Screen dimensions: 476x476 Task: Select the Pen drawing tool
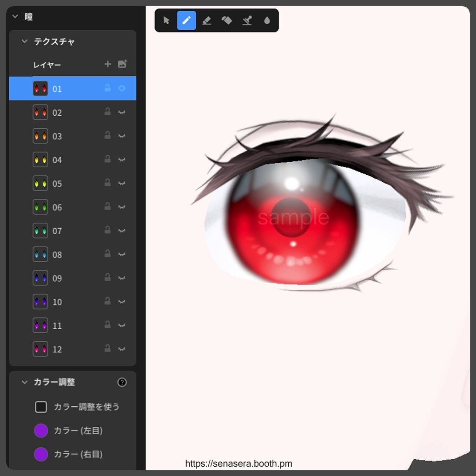pos(186,20)
